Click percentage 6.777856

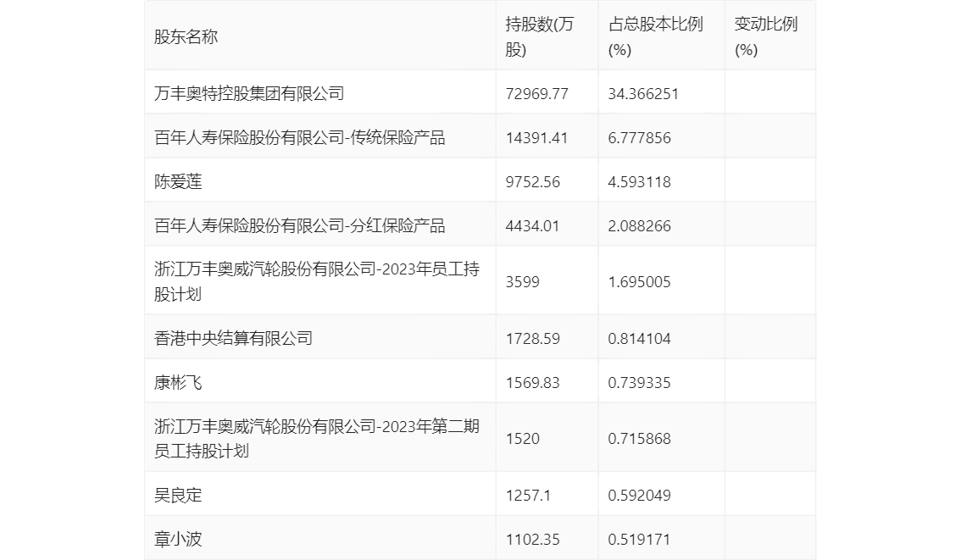coord(639,138)
